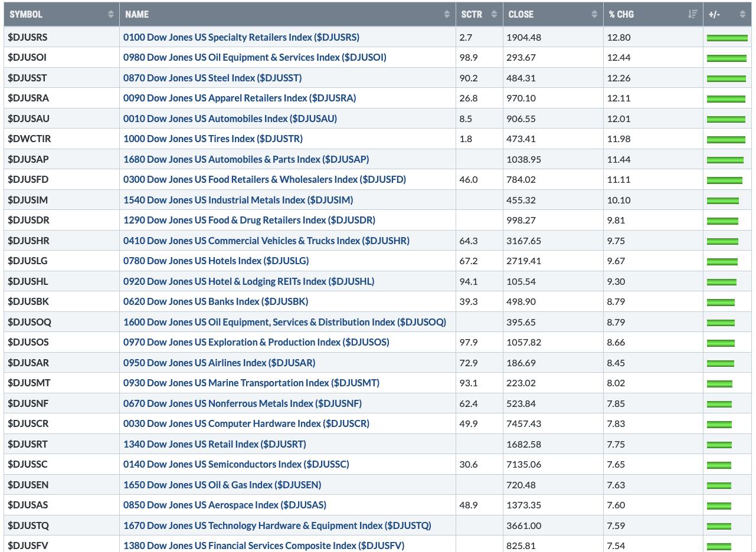Viewport: 756px width, 552px height.
Task: Click the % CHG descending sort icon
Action: click(x=693, y=14)
